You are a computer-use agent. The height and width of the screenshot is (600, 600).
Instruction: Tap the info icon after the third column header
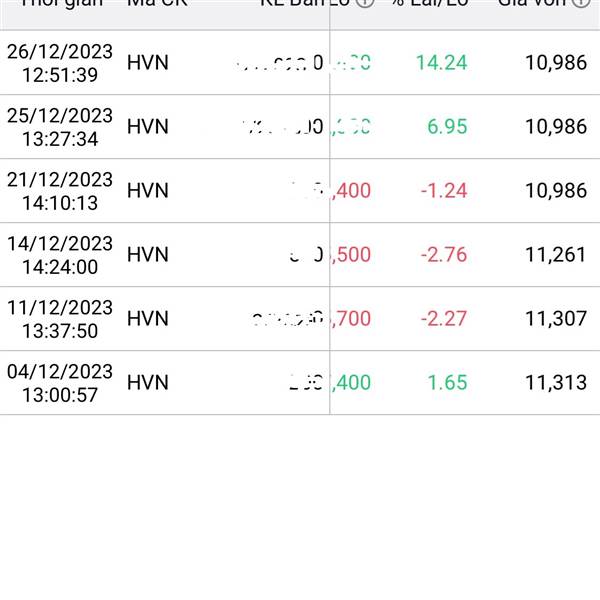coord(365,2)
